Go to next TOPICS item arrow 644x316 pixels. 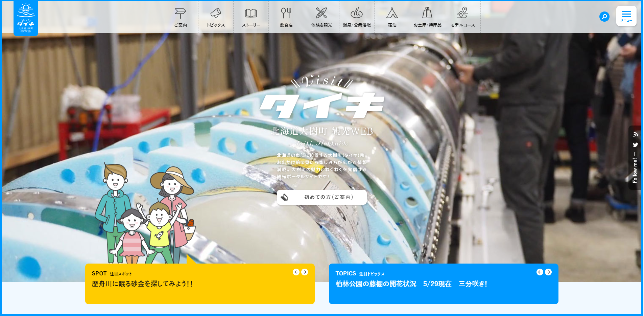pos(548,272)
